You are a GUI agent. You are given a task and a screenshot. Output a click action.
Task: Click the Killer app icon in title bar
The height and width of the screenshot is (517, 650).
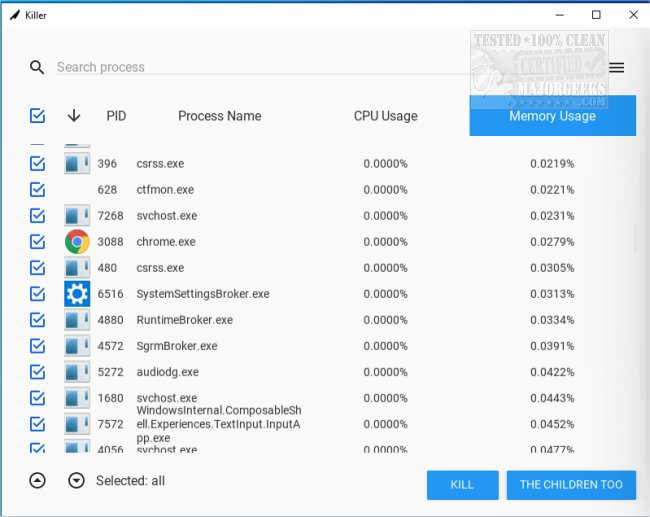pyautogui.click(x=13, y=15)
